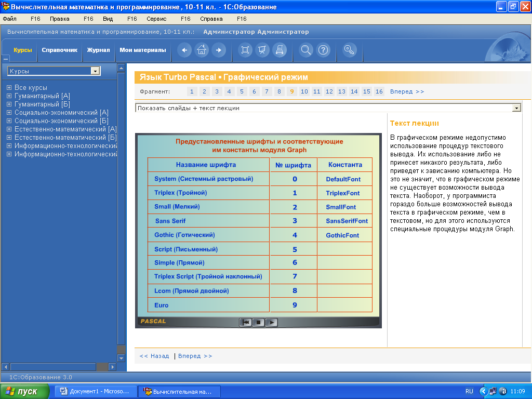Open the Курсы dropdown list
The width and height of the screenshot is (532, 399).
pos(96,71)
